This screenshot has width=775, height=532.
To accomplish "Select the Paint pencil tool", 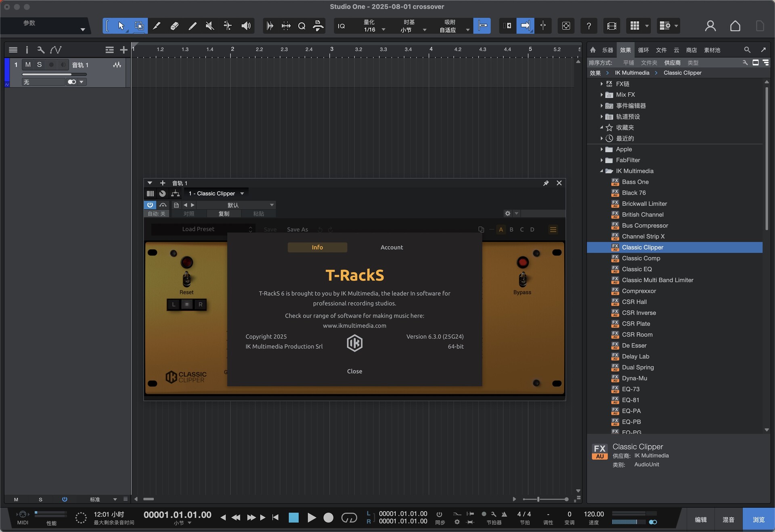I will point(192,26).
